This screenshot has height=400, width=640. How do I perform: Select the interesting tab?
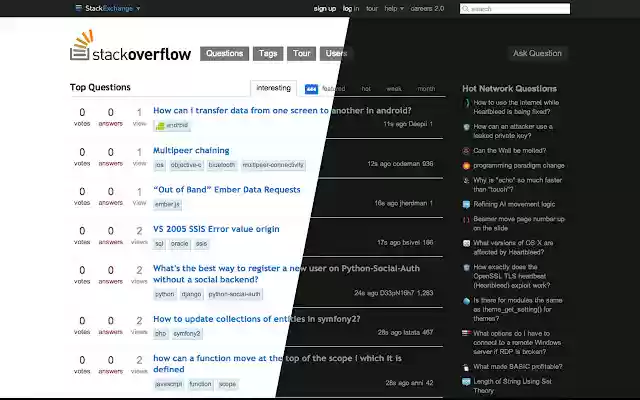[x=273, y=88]
